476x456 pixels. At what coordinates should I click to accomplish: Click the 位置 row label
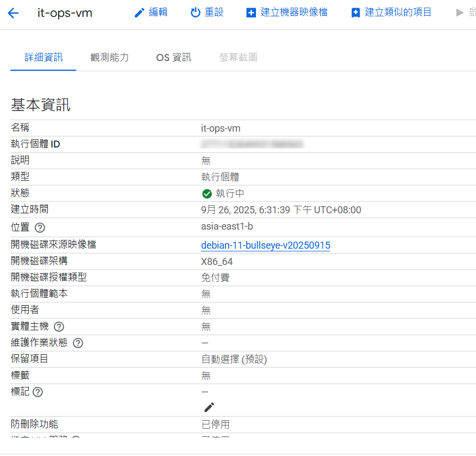point(20,227)
